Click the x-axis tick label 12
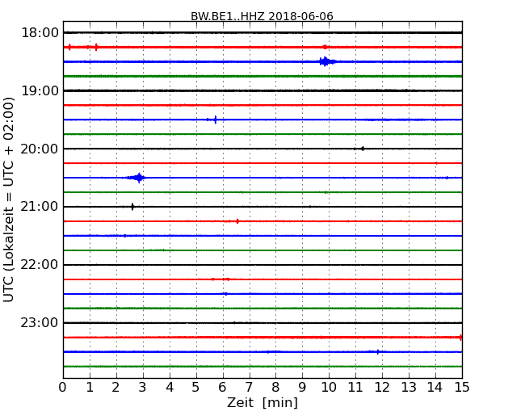The height and width of the screenshot is (420, 525). click(382, 387)
